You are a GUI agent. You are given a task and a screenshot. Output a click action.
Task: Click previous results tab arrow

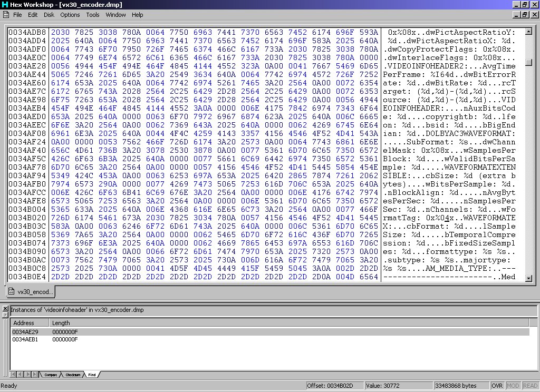20,375
